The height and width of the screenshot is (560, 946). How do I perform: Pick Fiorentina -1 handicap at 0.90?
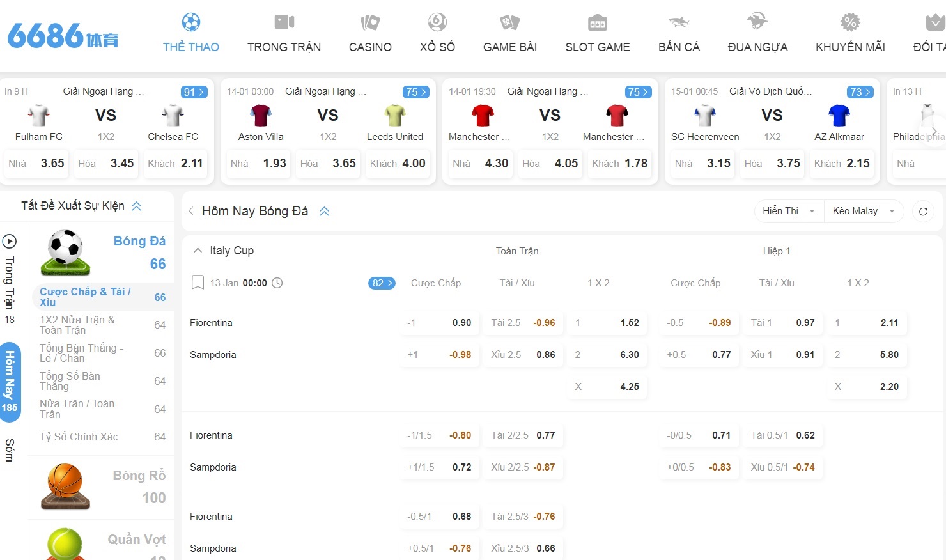click(x=440, y=323)
